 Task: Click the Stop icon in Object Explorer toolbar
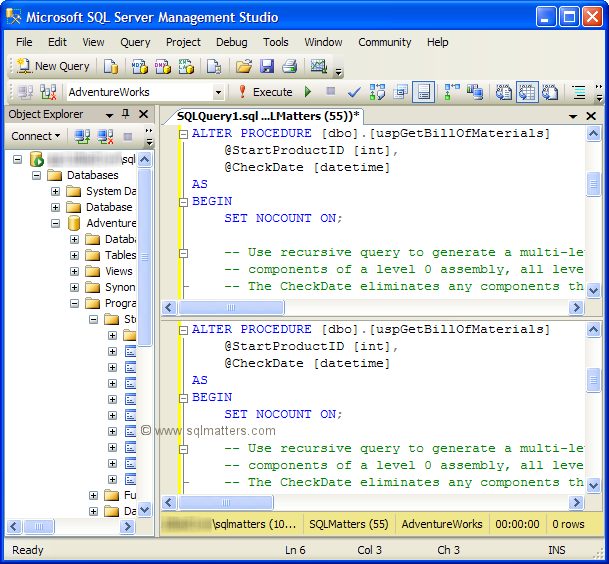128,136
